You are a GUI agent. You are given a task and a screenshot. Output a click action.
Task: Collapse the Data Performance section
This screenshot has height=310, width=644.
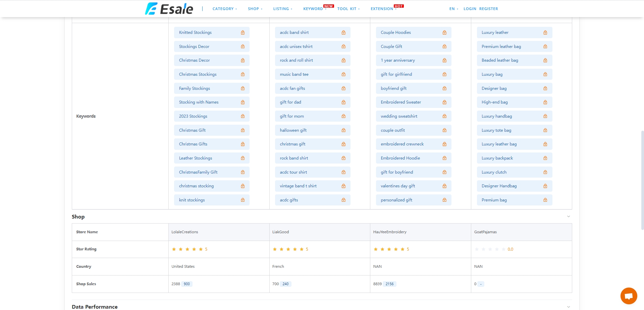pyautogui.click(x=568, y=306)
